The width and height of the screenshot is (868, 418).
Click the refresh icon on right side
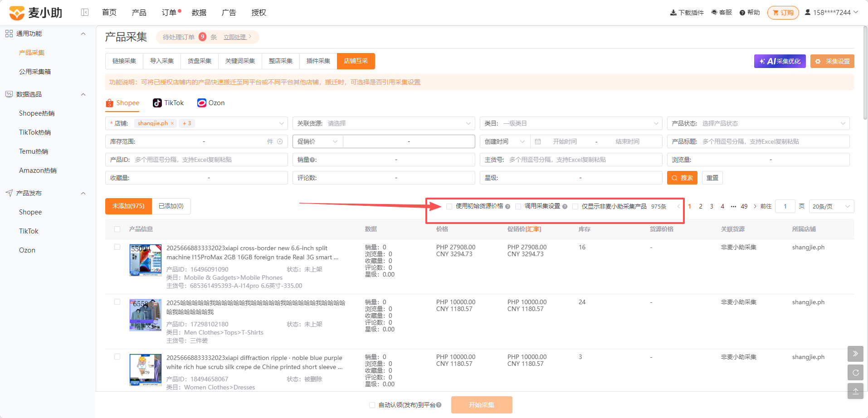click(x=855, y=372)
